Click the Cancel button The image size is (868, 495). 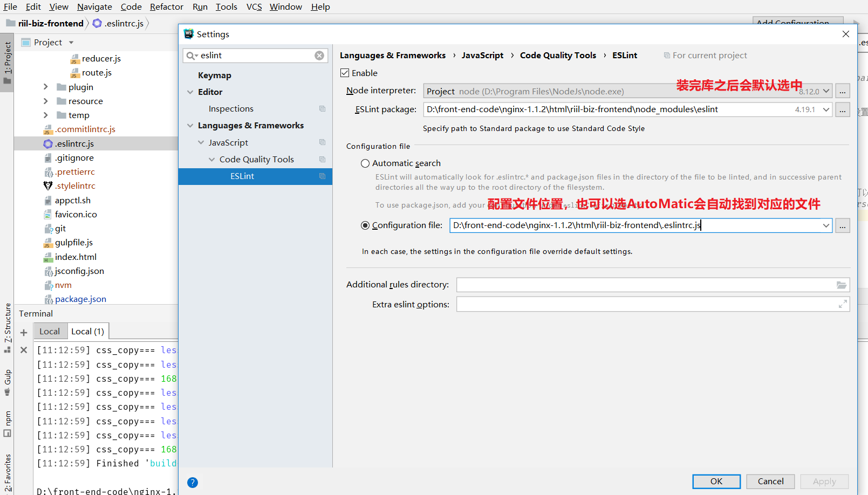click(x=770, y=482)
